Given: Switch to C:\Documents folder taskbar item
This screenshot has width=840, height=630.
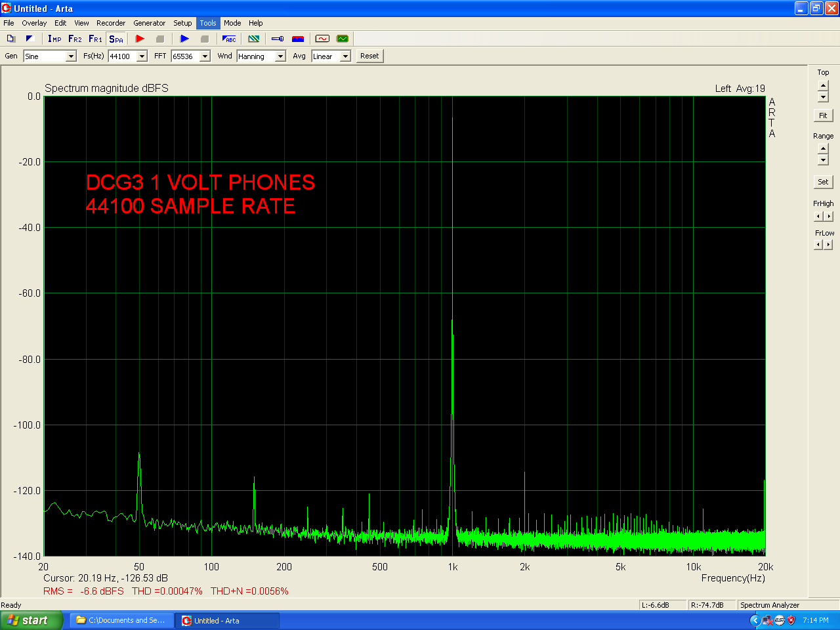Looking at the screenshot, I should click(122, 620).
